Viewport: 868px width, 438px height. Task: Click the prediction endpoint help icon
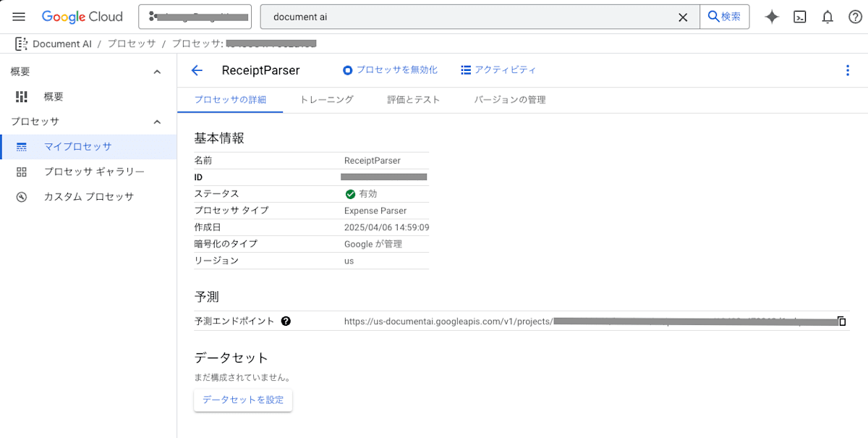(x=286, y=321)
